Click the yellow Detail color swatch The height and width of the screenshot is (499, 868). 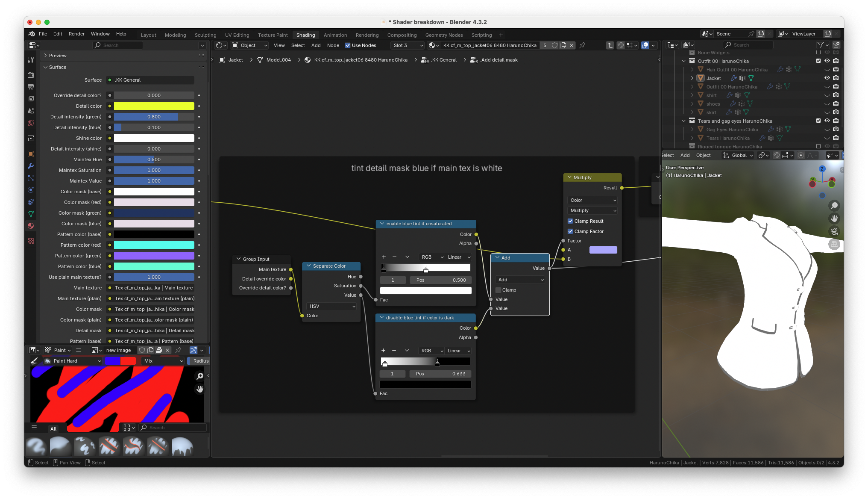[154, 106]
